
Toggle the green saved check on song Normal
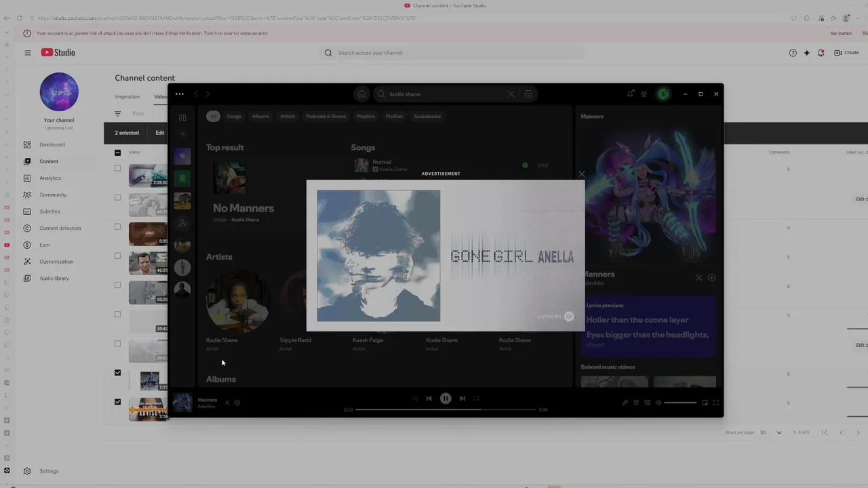pos(525,165)
